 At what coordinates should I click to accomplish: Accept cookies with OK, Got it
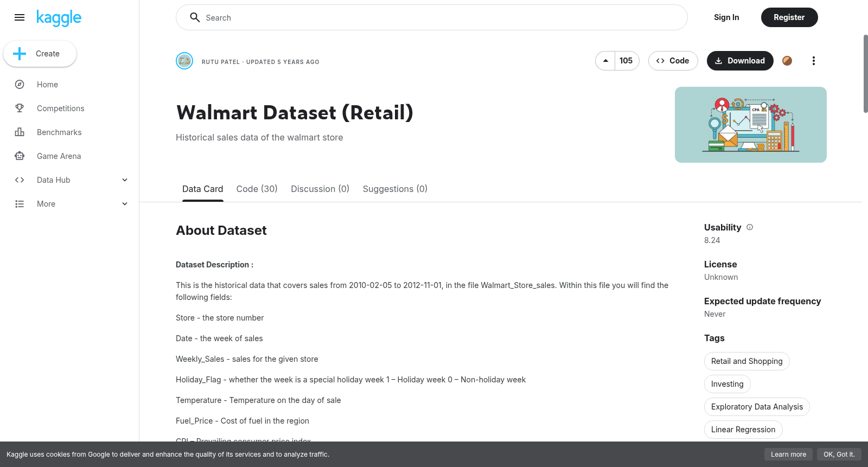839,455
